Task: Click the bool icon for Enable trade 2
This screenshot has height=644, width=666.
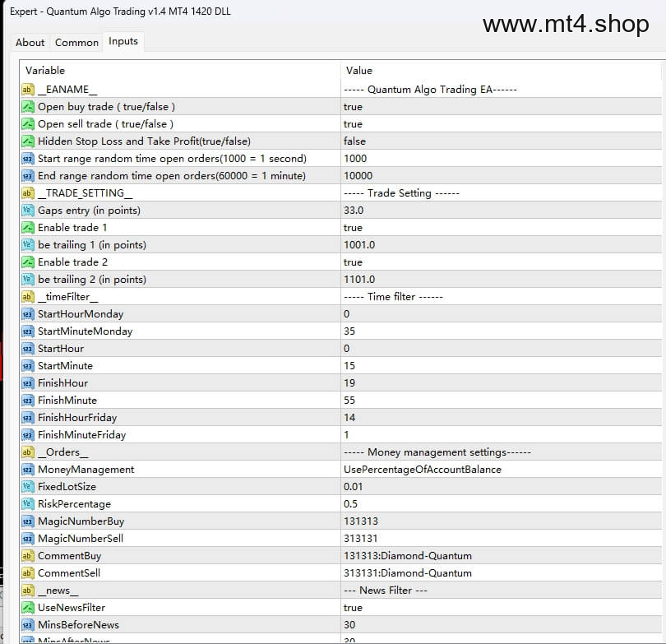Action: click(28, 262)
